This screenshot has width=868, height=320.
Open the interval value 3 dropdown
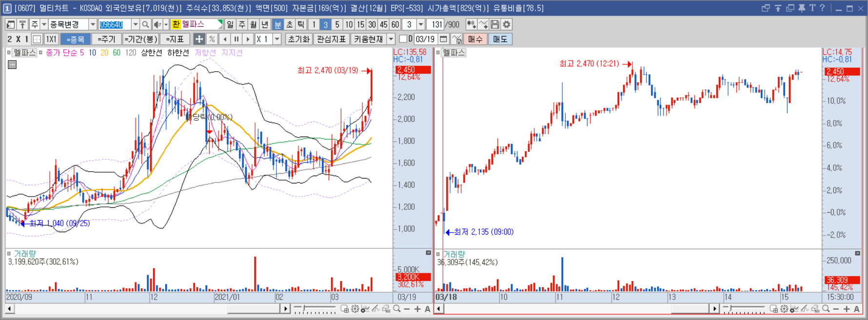(421, 24)
